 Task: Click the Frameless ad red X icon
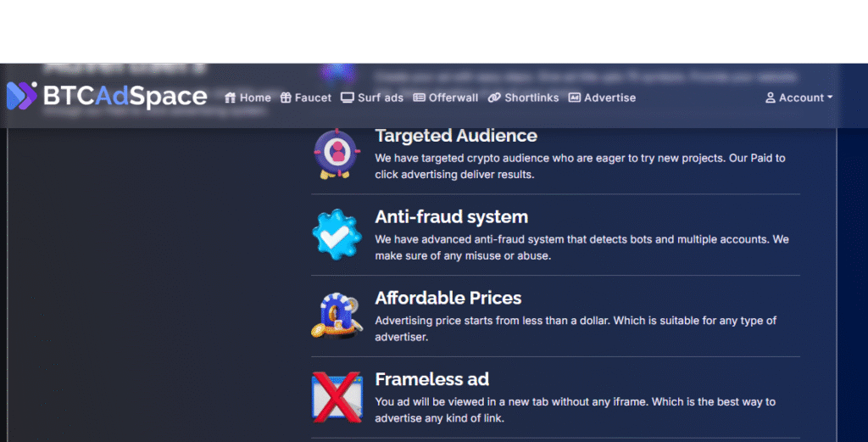[x=337, y=396]
